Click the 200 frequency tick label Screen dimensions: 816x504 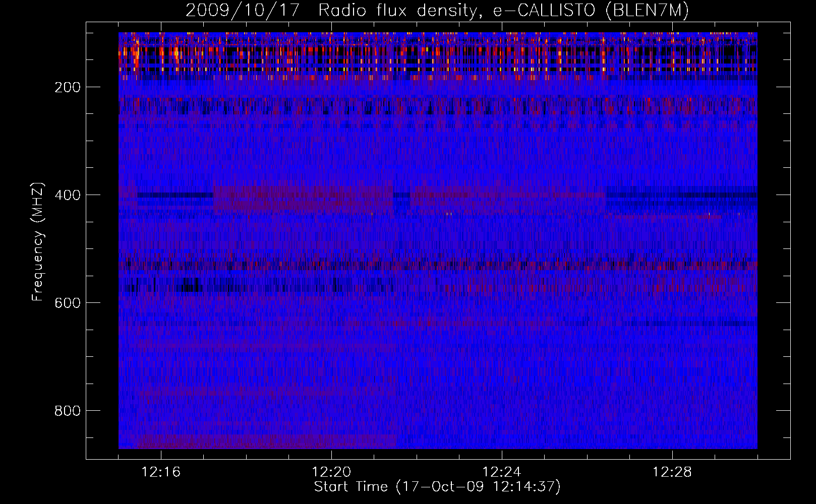click(68, 87)
